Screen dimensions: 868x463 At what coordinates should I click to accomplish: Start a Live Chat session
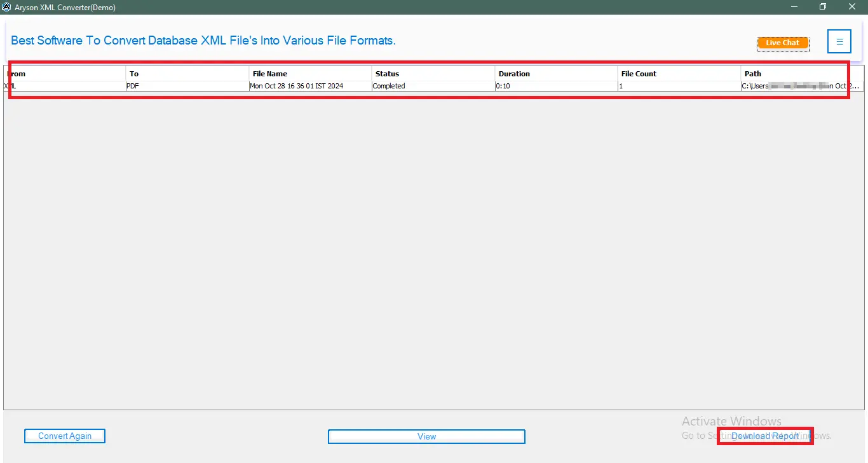pyautogui.click(x=783, y=43)
